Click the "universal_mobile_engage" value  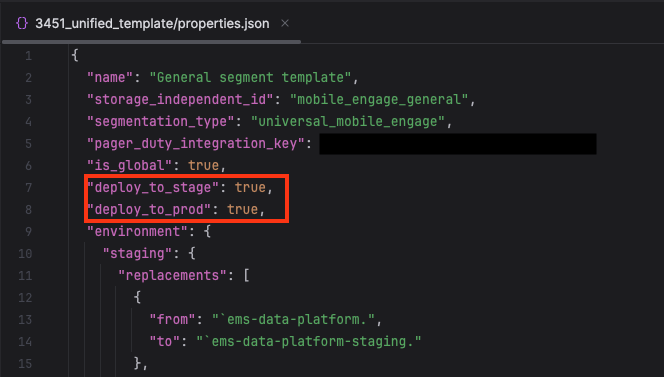348,122
